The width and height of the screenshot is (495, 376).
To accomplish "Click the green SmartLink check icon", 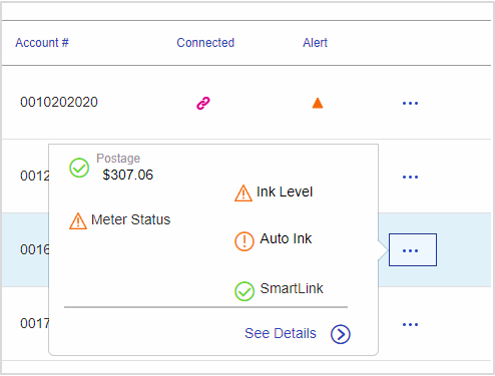I will click(x=244, y=291).
